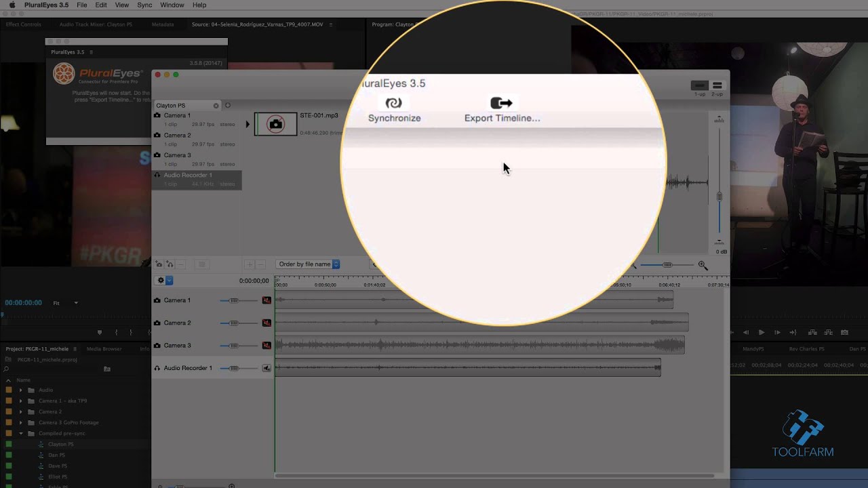Image resolution: width=868 pixels, height=488 pixels.
Task: Open the Window menu
Action: (172, 5)
